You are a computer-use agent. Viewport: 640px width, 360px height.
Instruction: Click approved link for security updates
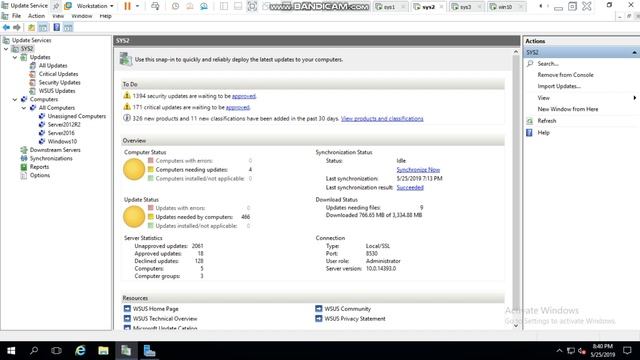tap(244, 96)
